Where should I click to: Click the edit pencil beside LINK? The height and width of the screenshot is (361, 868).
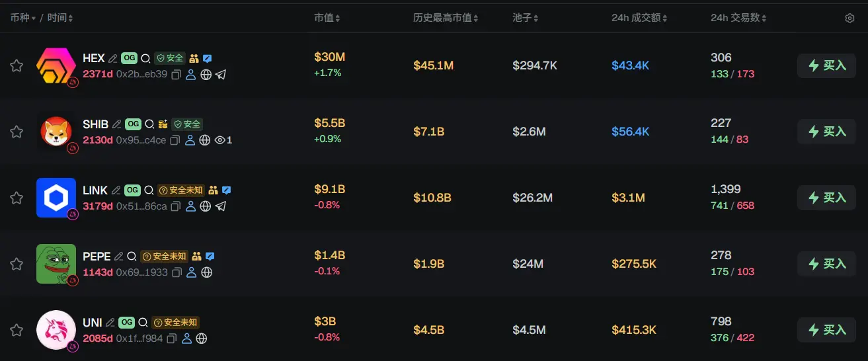pos(116,190)
